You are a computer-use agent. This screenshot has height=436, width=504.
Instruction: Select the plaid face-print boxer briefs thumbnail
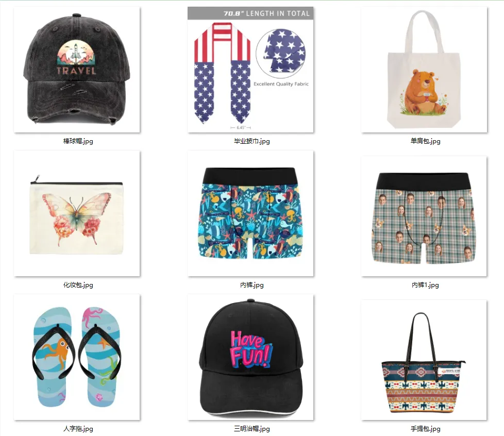pos(424,216)
